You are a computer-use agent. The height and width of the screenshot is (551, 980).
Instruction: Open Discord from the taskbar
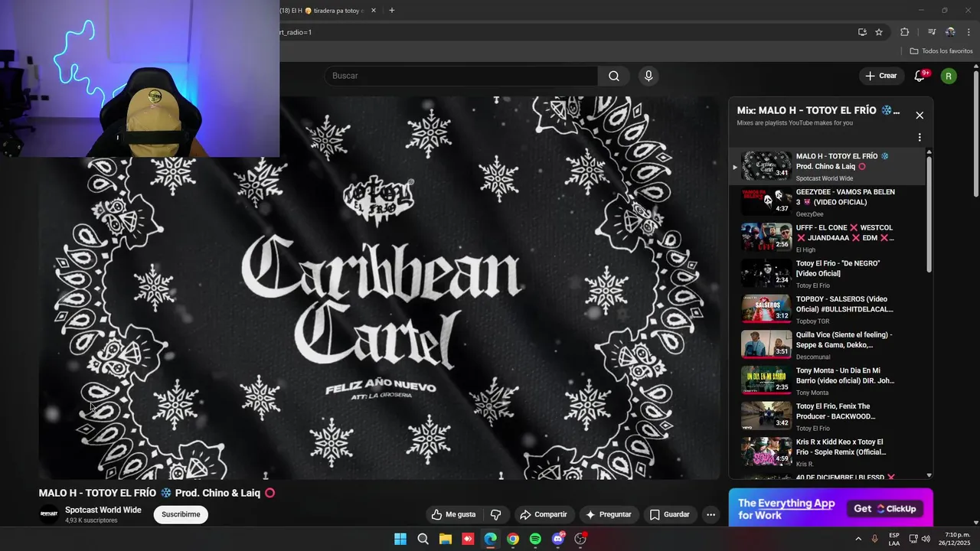(x=558, y=539)
